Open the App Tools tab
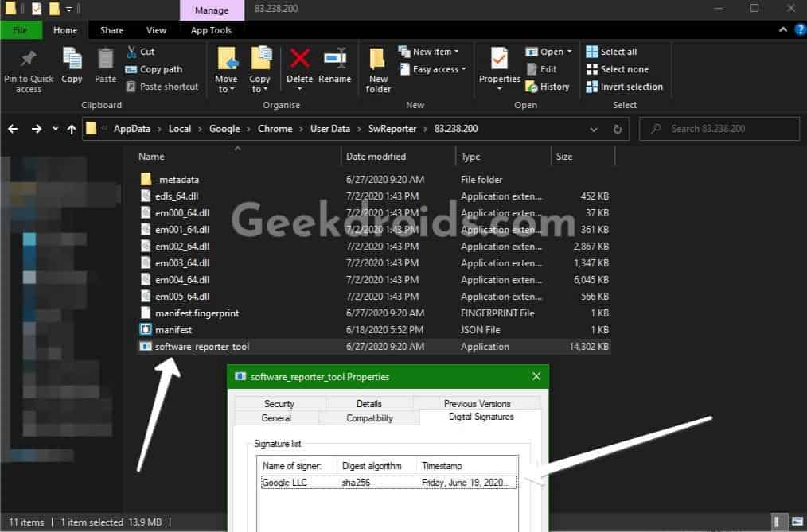 (x=211, y=30)
